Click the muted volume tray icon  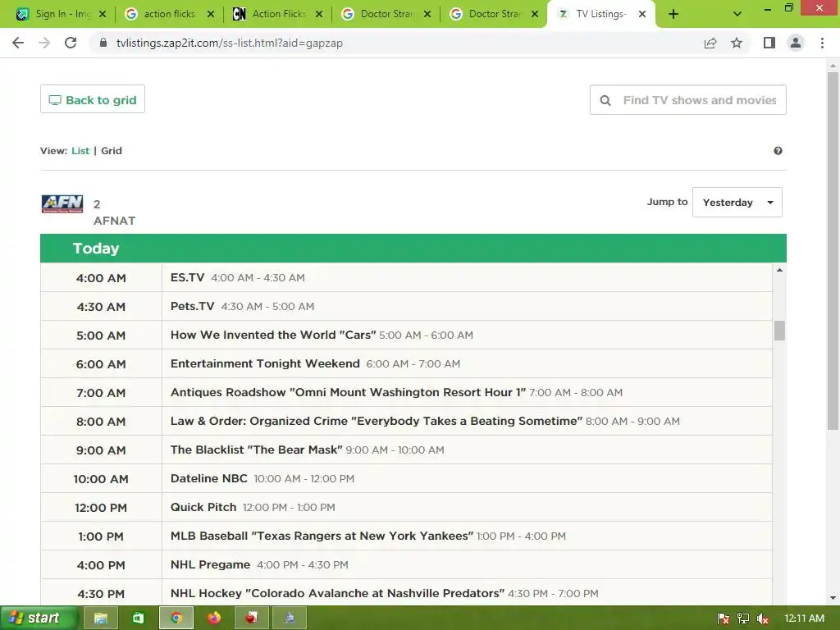pos(762,619)
